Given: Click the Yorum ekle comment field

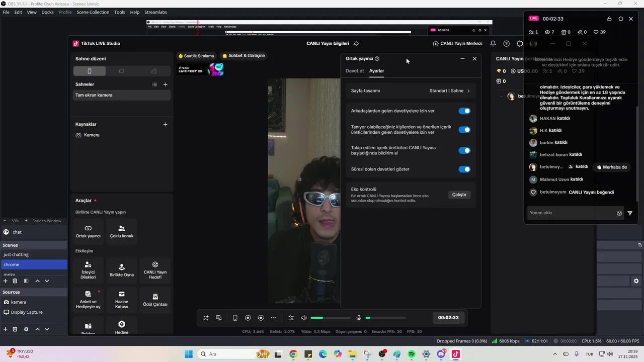Looking at the screenshot, I should pyautogui.click(x=576, y=213).
